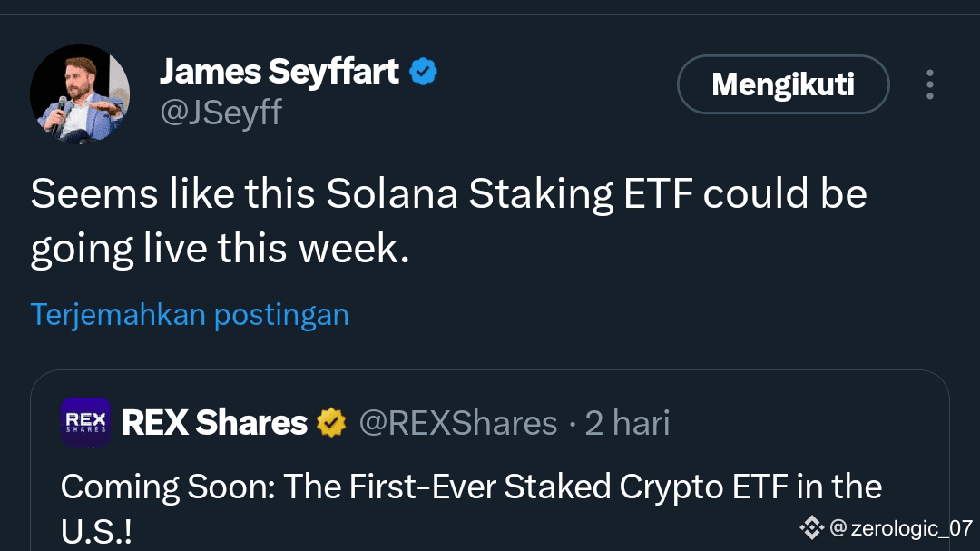Open the REX Shares account name
Screen dimensions: 980x551
click(215, 423)
